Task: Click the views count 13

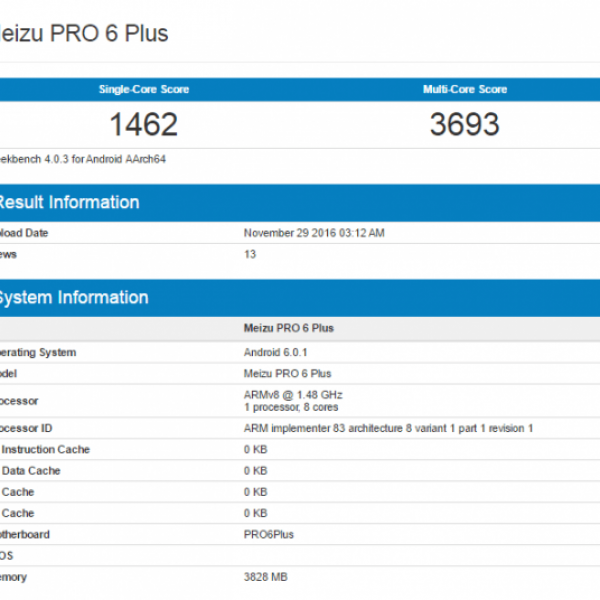Action: (x=250, y=254)
